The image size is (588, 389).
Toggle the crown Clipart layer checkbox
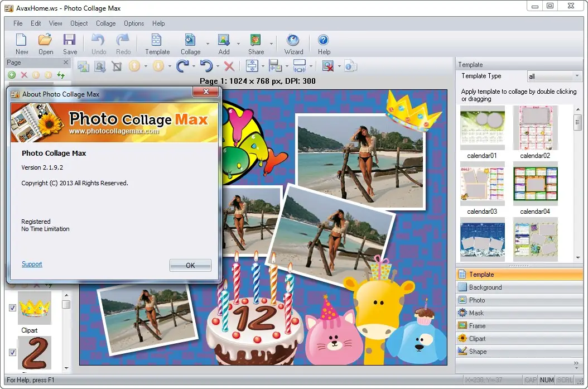(x=12, y=308)
